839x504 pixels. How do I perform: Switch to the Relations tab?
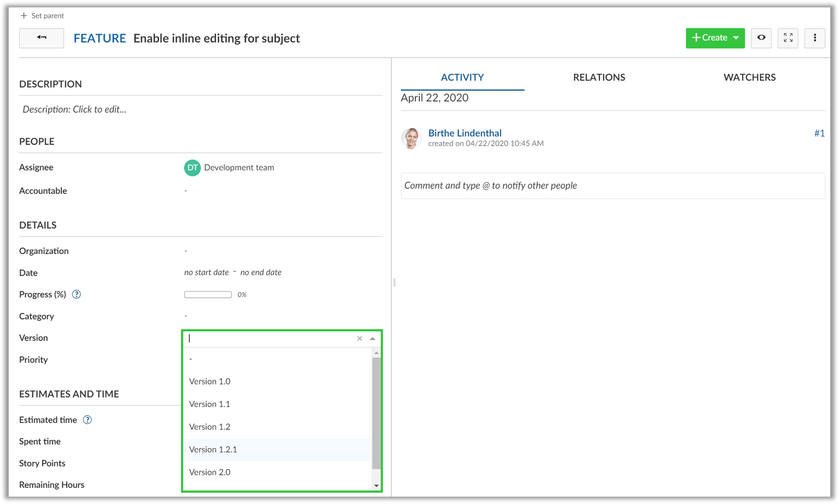coord(599,77)
